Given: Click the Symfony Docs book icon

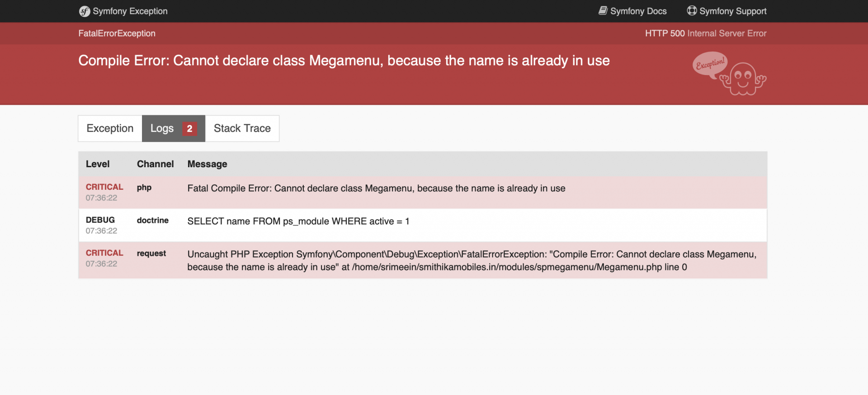Looking at the screenshot, I should (603, 11).
